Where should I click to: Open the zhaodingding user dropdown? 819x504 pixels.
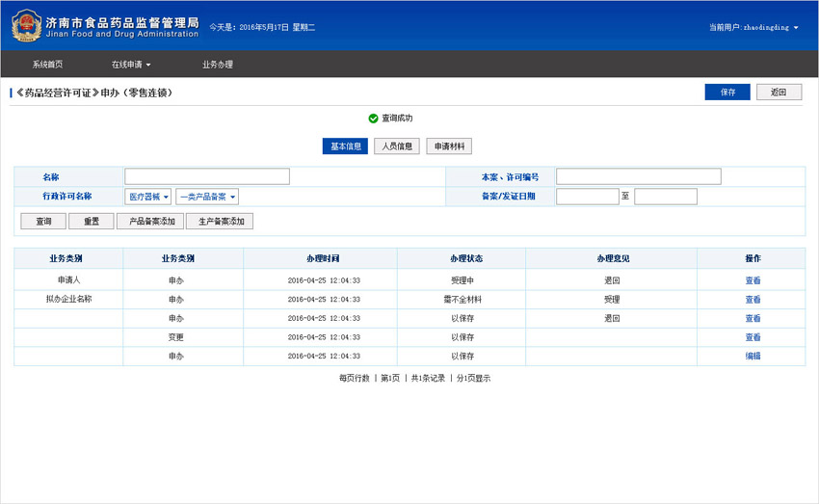[x=753, y=27]
